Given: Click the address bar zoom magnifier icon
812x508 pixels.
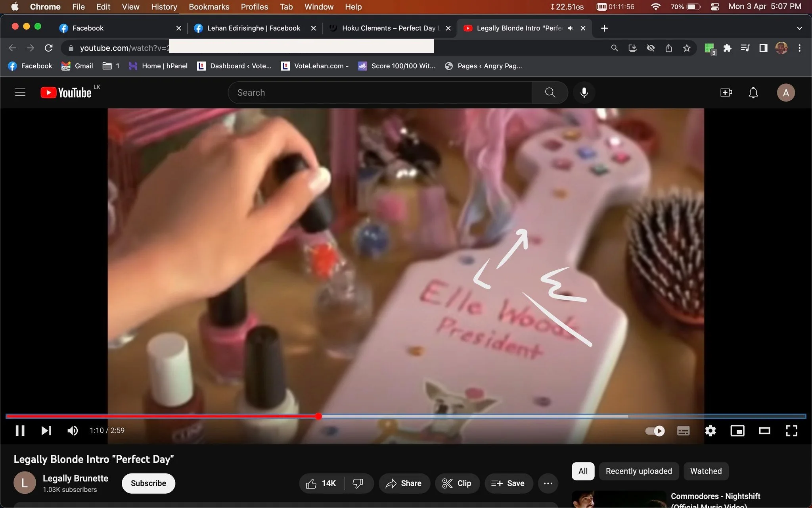Looking at the screenshot, I should pyautogui.click(x=614, y=48).
